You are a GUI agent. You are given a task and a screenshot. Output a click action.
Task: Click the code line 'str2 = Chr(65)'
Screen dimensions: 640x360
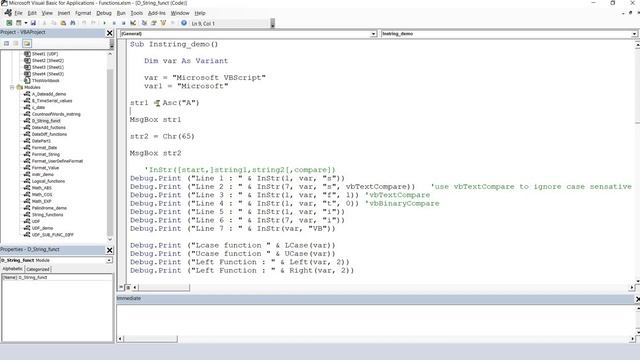162,136
